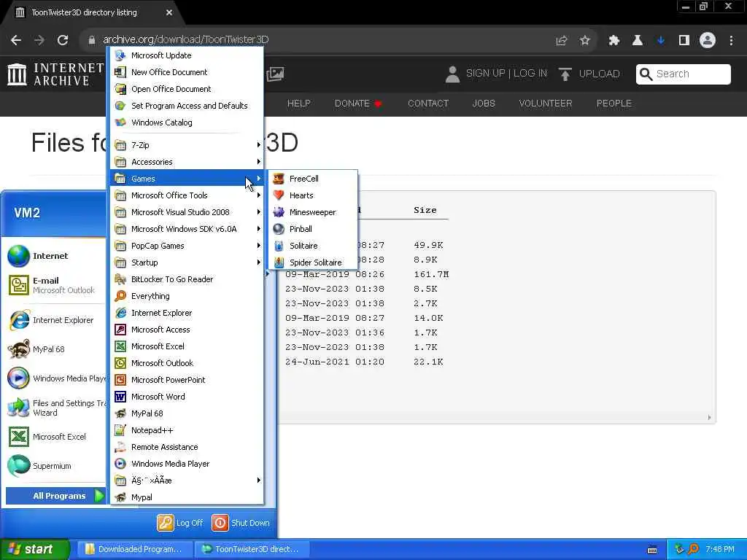The image size is (747, 560).
Task: Close the ToonTwister3D directory listing tab
Action: (169, 12)
